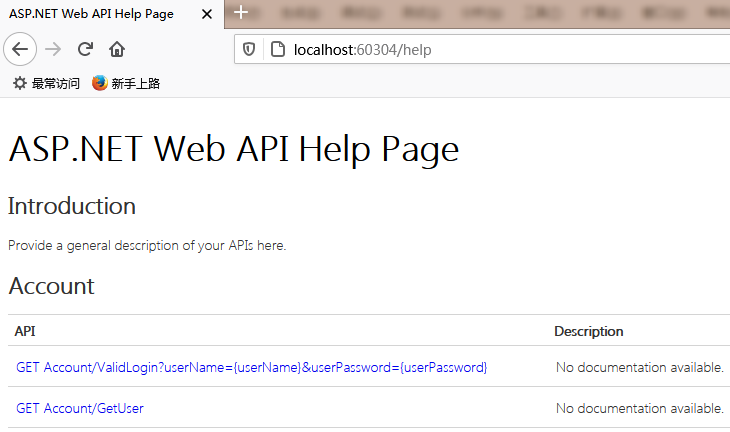Click the forward navigation arrow

[54, 49]
